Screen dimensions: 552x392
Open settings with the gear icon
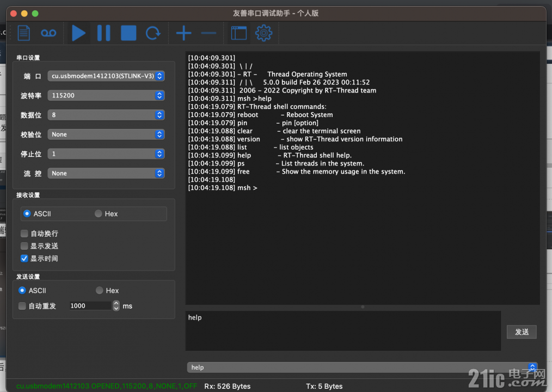point(263,33)
